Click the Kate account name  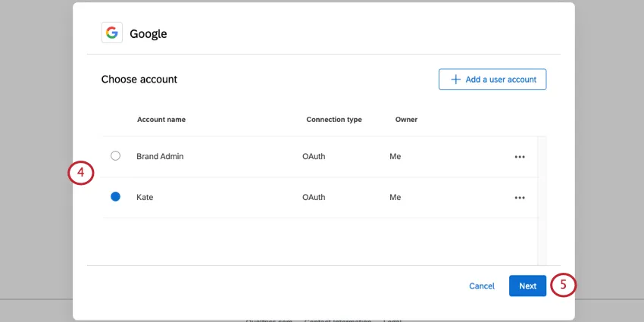[145, 198]
